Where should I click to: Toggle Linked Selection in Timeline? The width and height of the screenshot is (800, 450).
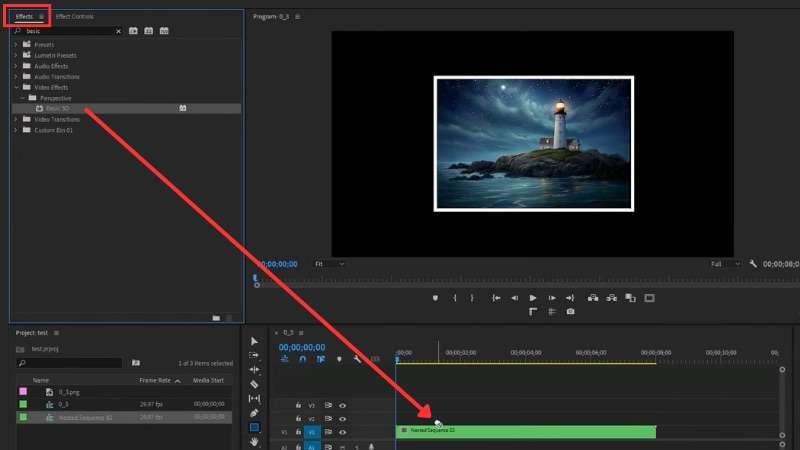(320, 359)
